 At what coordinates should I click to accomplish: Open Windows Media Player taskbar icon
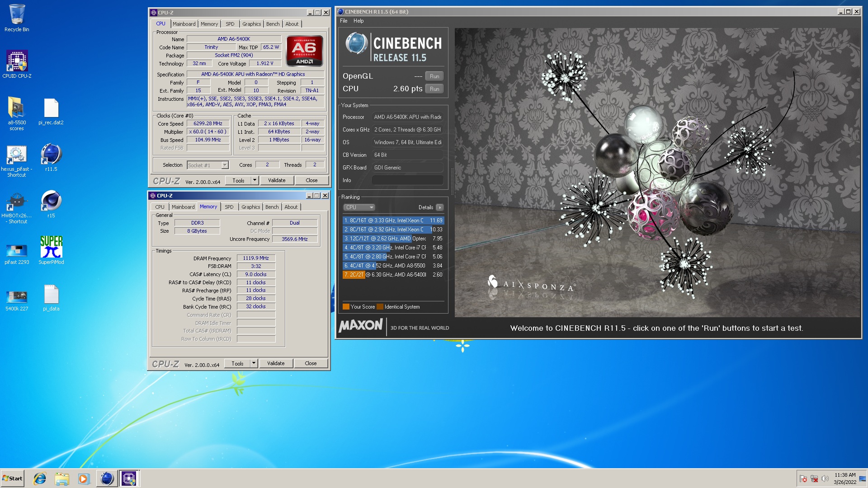[x=84, y=479]
